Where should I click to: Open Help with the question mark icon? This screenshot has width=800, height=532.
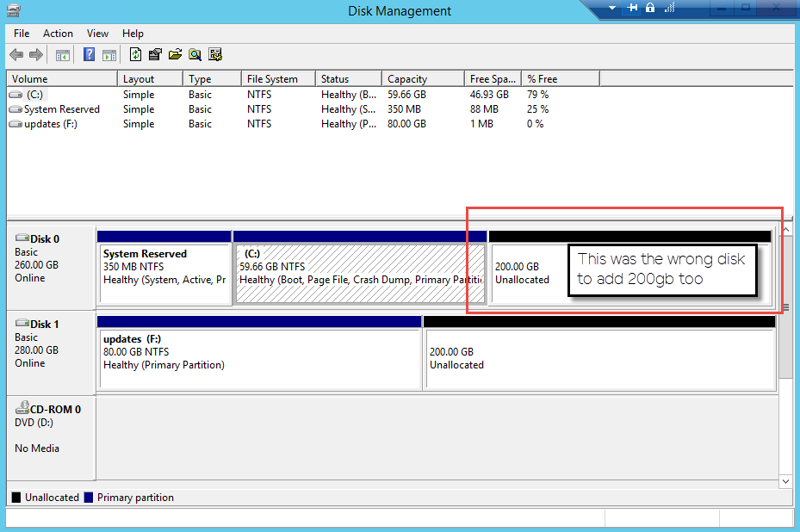pyautogui.click(x=89, y=54)
